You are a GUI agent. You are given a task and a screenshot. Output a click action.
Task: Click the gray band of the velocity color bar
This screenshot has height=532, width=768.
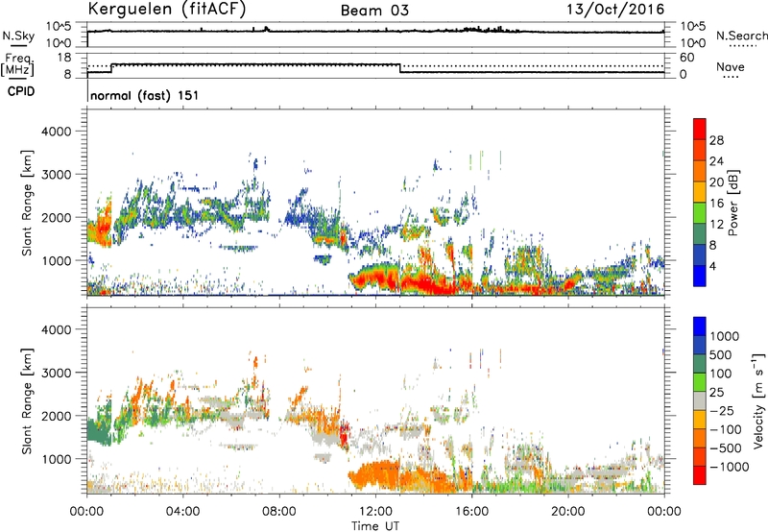tap(700, 400)
